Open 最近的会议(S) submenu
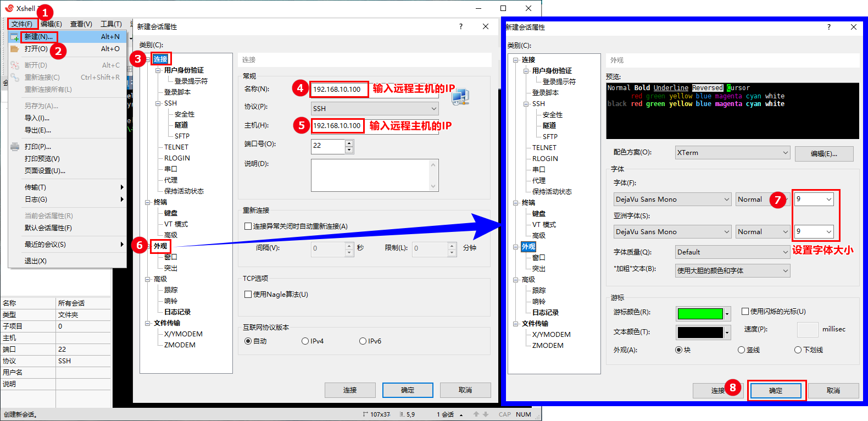This screenshot has height=421, width=868. [x=68, y=245]
